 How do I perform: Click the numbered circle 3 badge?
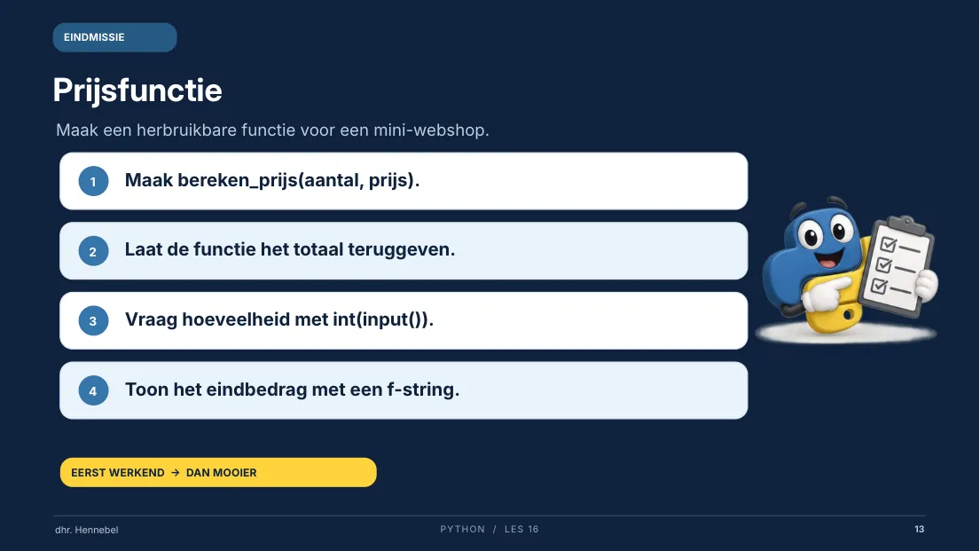pyautogui.click(x=93, y=321)
